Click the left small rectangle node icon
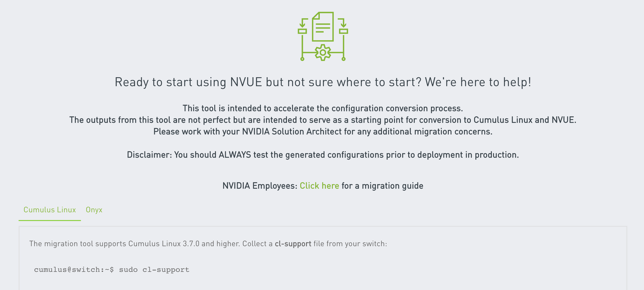The height and width of the screenshot is (290, 644). [302, 31]
